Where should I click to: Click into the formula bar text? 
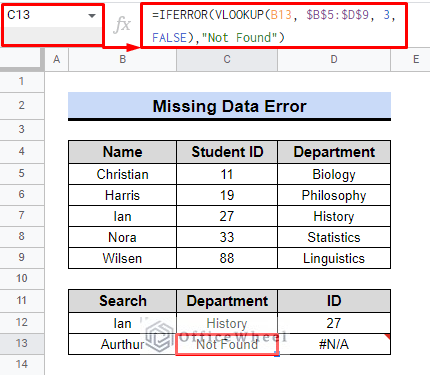(x=273, y=26)
